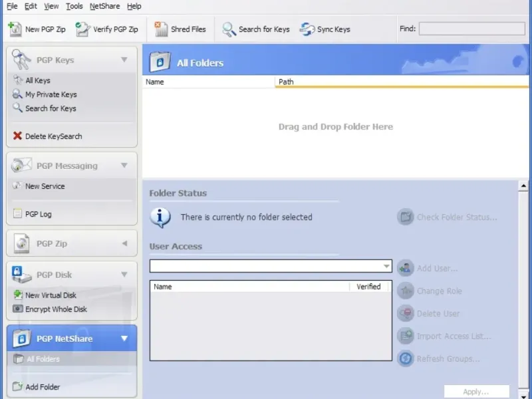
Task: Click the Encrypt Whole Disk icon
Action: pos(18,309)
